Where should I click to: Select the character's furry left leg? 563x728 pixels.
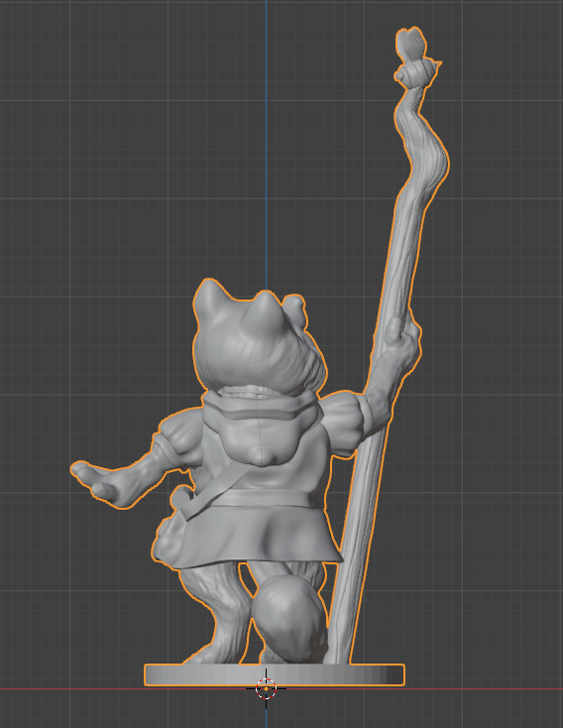click(215, 615)
